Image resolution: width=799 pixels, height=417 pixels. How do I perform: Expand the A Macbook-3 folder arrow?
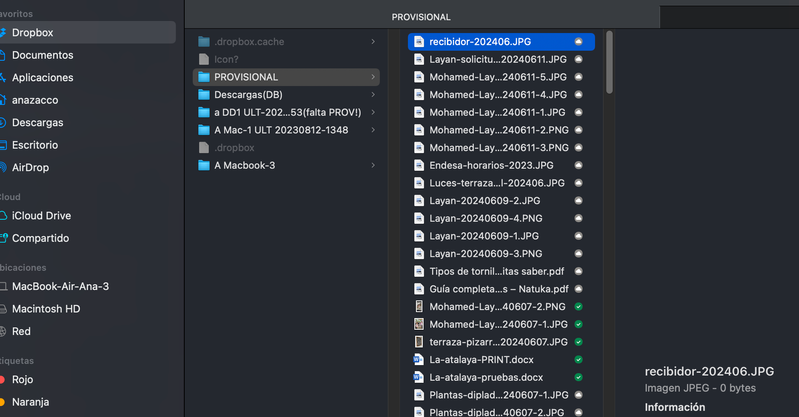[x=373, y=165]
